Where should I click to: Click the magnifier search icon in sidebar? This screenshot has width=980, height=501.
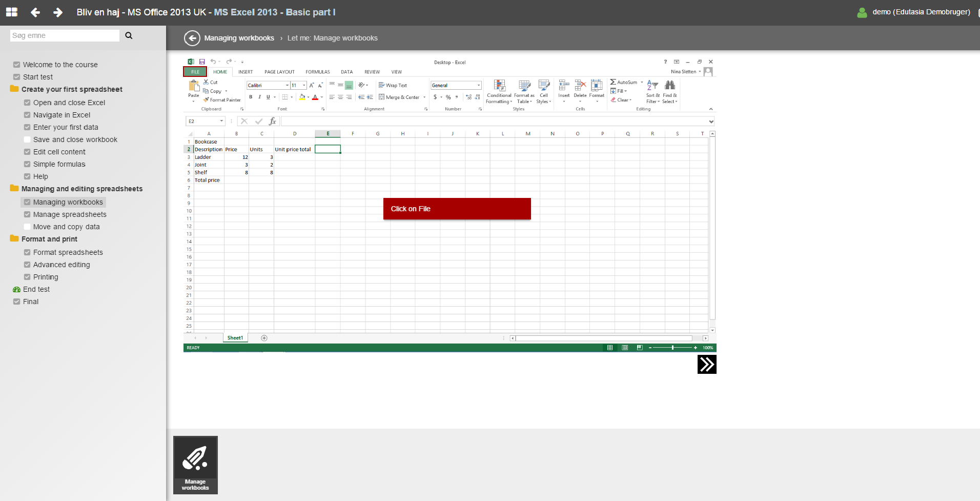[x=129, y=35]
